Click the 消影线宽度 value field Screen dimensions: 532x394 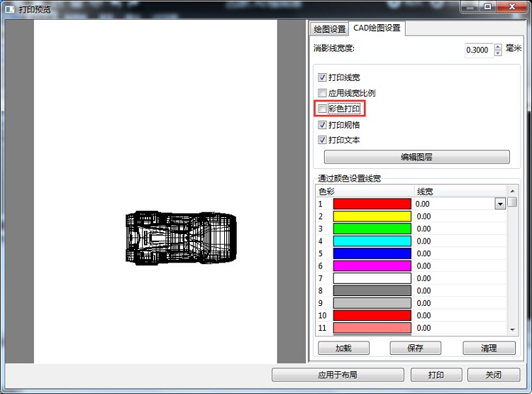tap(478, 50)
